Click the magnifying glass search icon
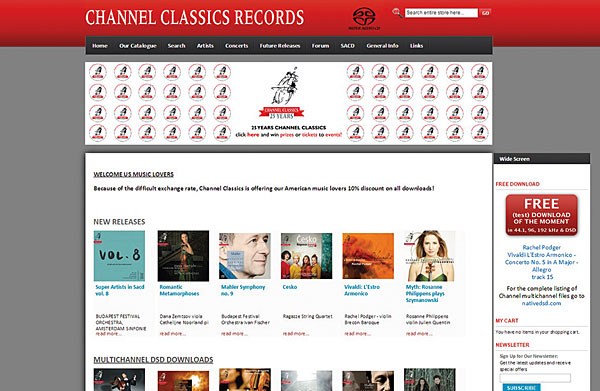 [397, 13]
